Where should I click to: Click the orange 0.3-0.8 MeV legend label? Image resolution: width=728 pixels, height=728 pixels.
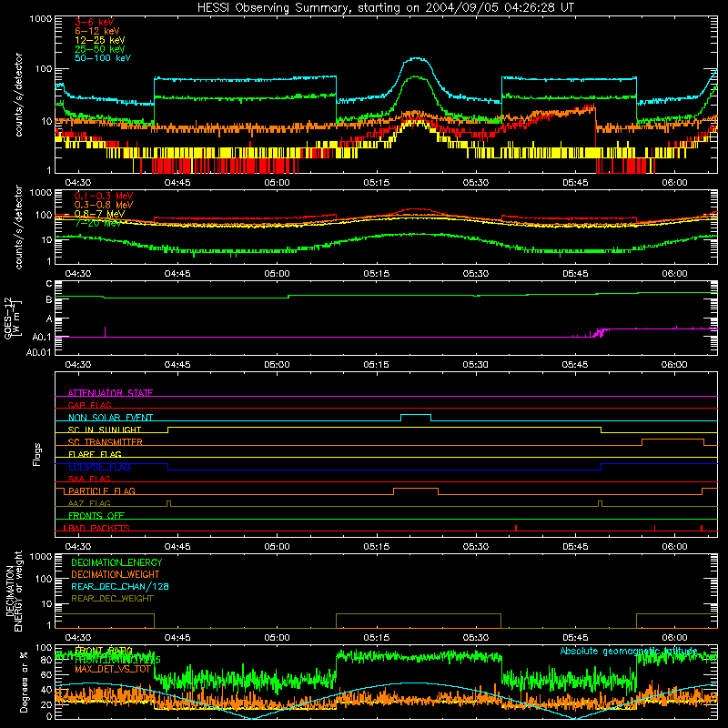point(104,205)
